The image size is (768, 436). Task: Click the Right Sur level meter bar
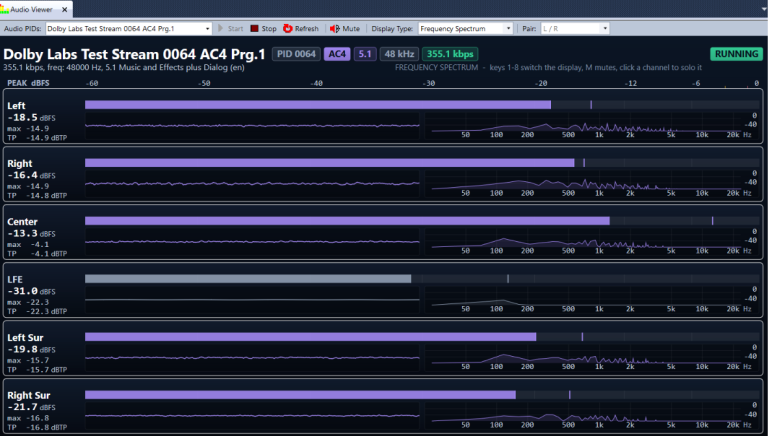click(x=300, y=395)
